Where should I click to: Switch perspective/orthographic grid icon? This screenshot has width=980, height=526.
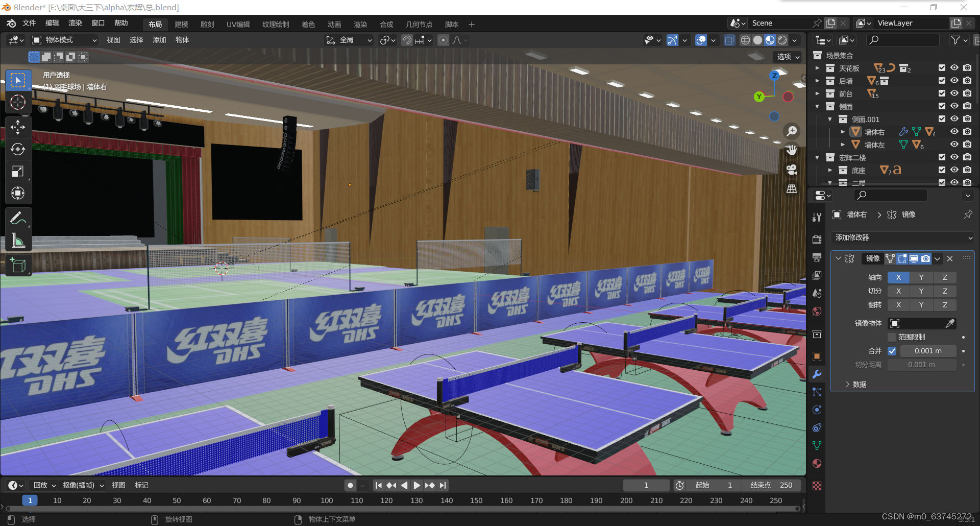[792, 189]
